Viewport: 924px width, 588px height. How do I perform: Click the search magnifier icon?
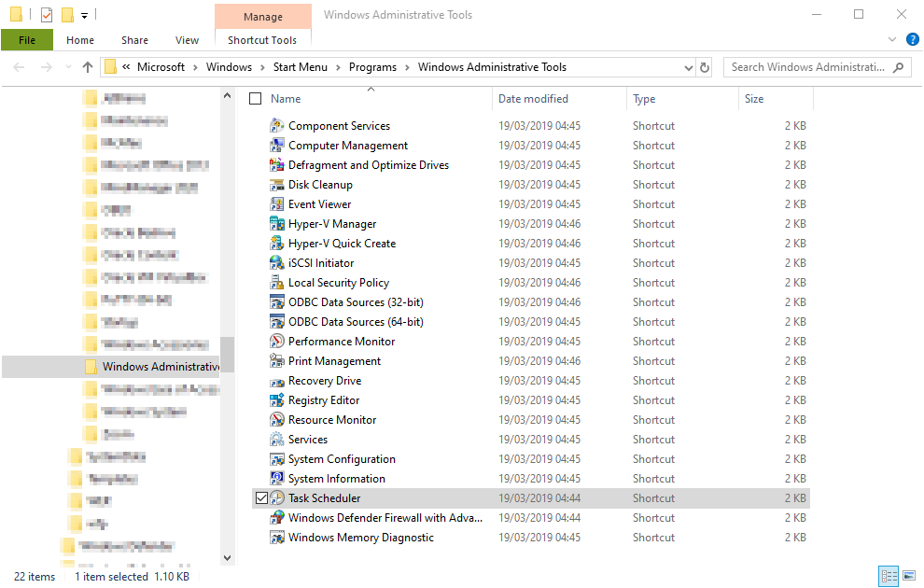pos(898,67)
